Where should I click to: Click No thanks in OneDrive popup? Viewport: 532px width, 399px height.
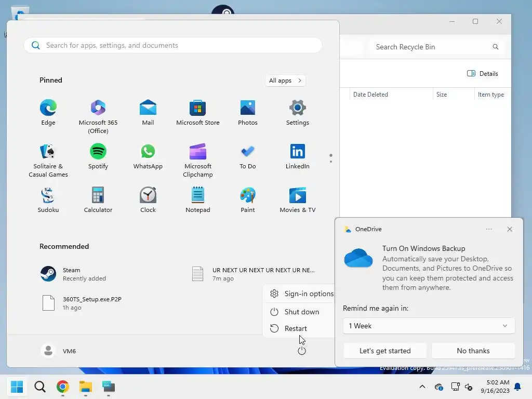[473, 351]
